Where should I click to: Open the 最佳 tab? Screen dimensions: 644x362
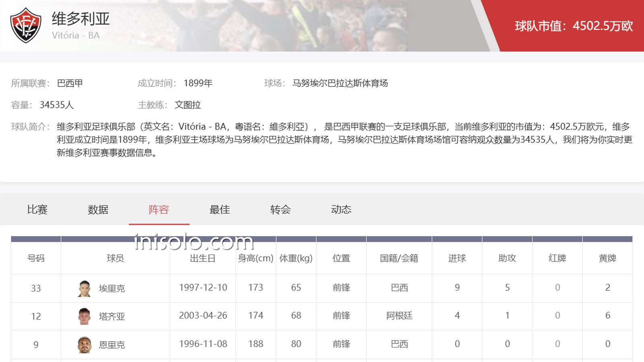tap(220, 210)
